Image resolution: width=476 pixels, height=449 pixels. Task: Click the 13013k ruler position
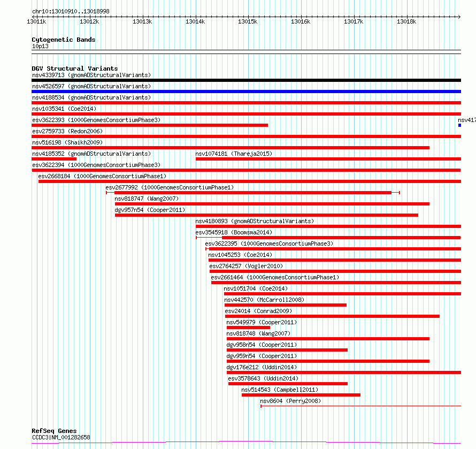click(x=142, y=21)
